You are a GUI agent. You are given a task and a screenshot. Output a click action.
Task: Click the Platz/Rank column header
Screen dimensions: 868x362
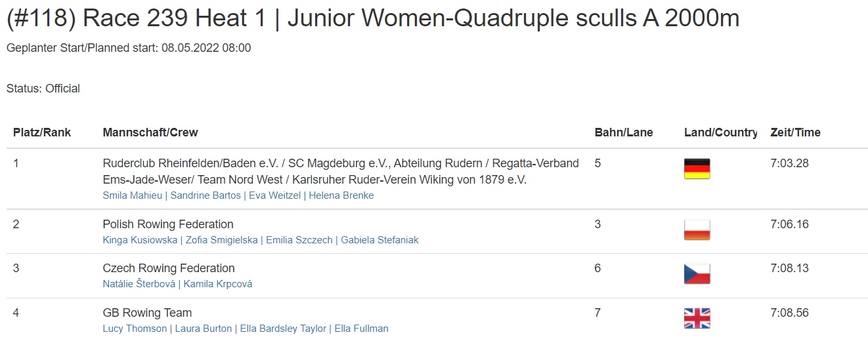point(42,132)
